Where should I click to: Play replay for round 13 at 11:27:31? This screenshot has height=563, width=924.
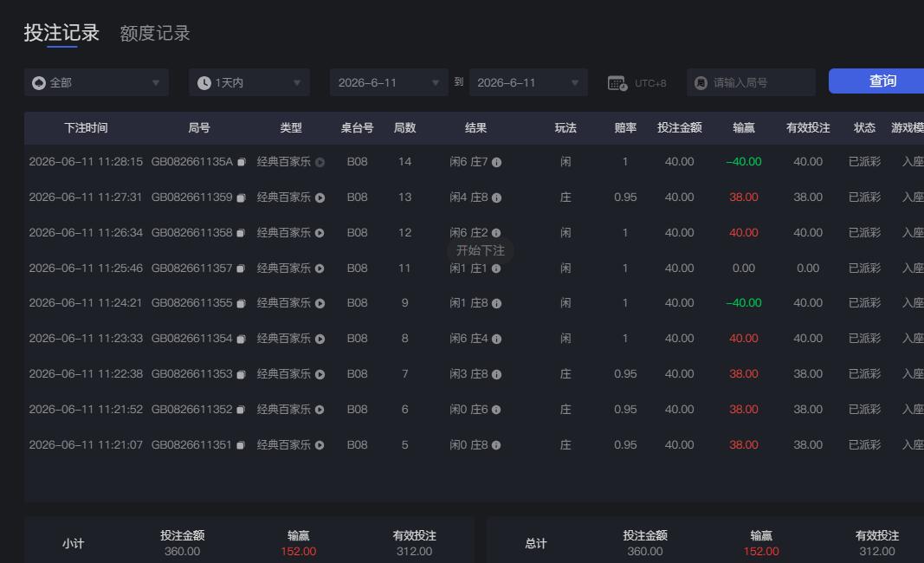tap(320, 197)
